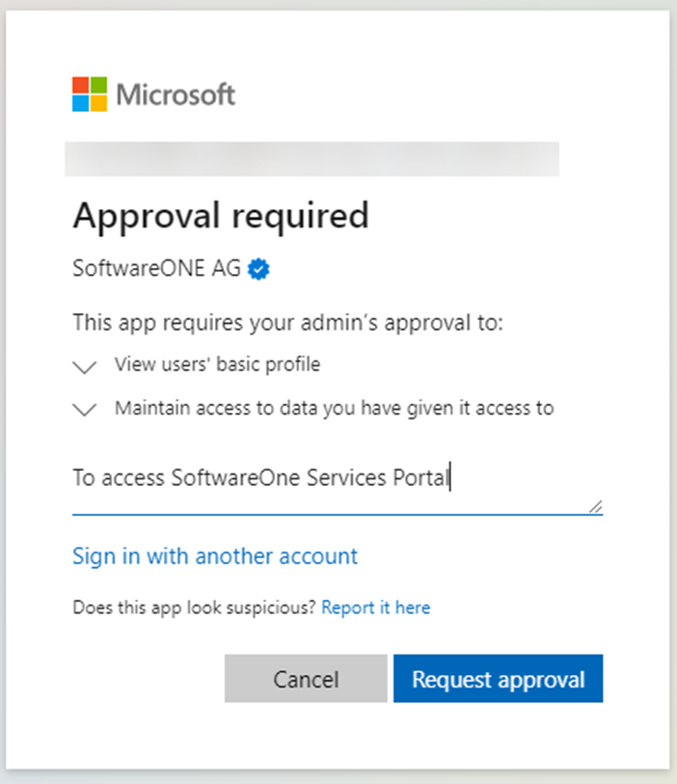Expand the "Maintain access to data" chevron
The image size is (677, 784).
point(85,410)
